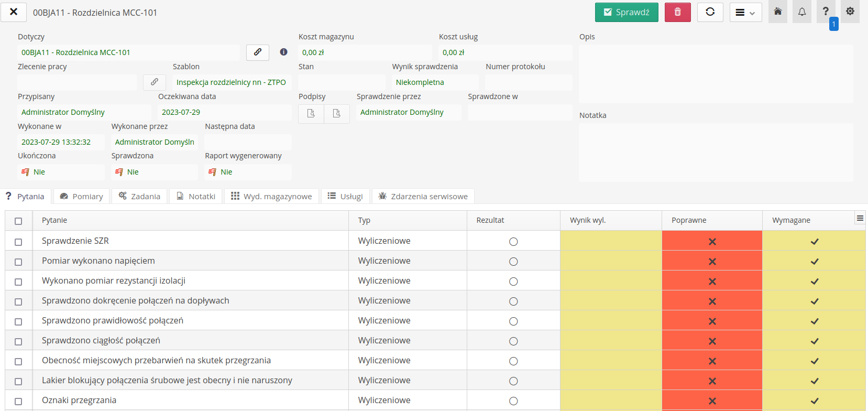Open table column options menu
This screenshot has width=868, height=411.
860,219
